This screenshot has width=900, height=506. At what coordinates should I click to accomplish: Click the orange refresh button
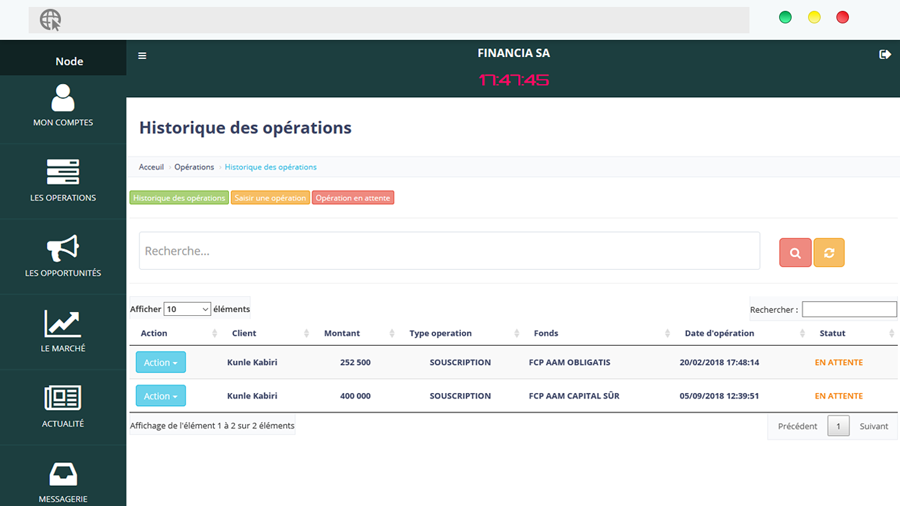pos(829,252)
